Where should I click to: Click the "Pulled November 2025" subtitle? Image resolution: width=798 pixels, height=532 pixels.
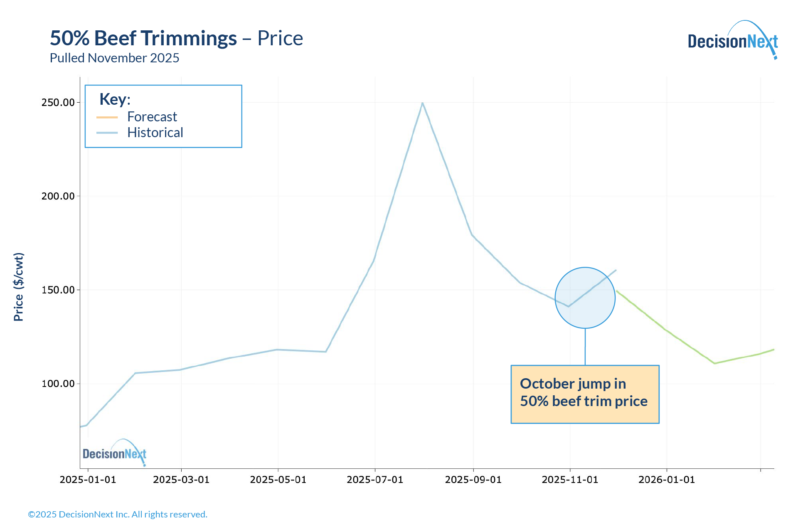(x=114, y=58)
